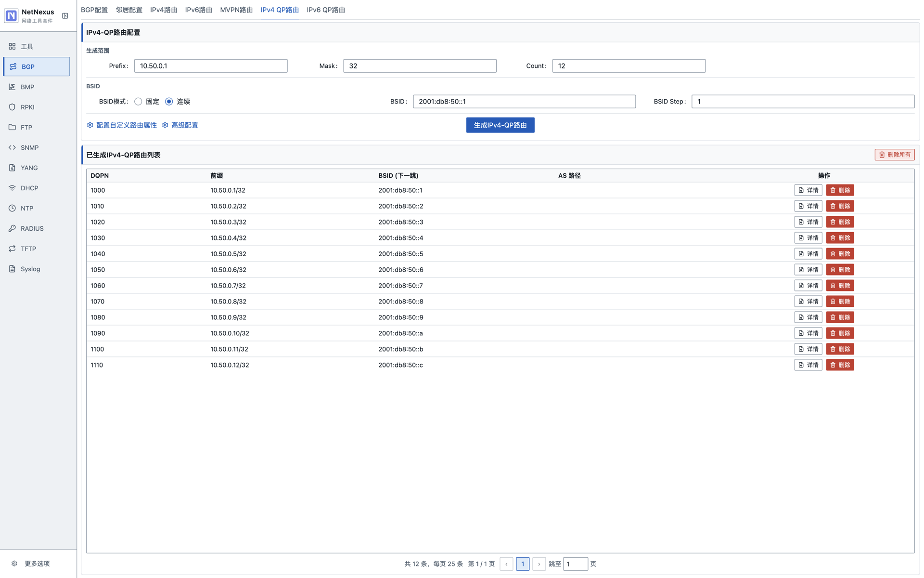Select the IPv4 QP路由 tab
This screenshot has height=578, width=924.
coord(280,10)
